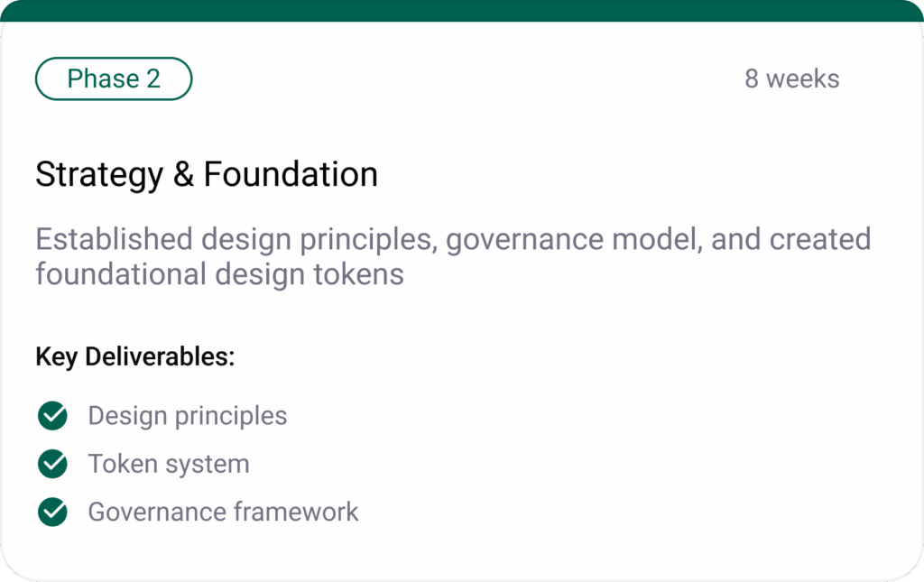Click the checkmark icon beside Token system
This screenshot has width=924, height=582.
pos(53,464)
